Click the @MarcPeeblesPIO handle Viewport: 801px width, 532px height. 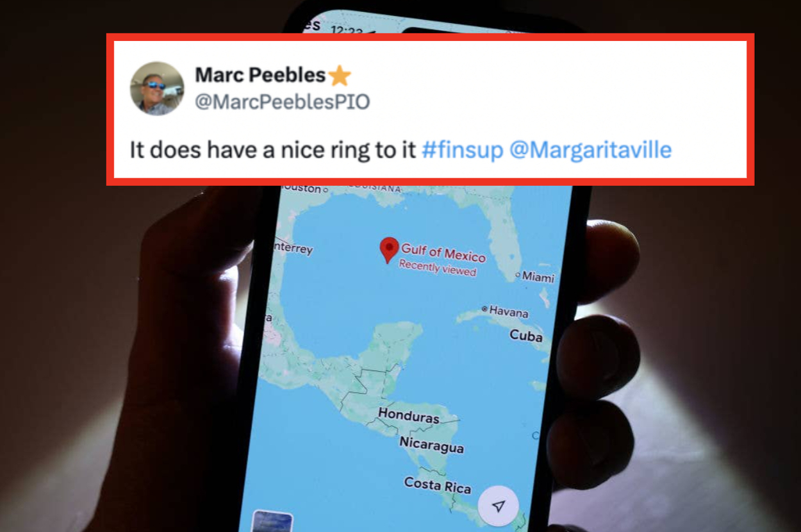coord(282,102)
